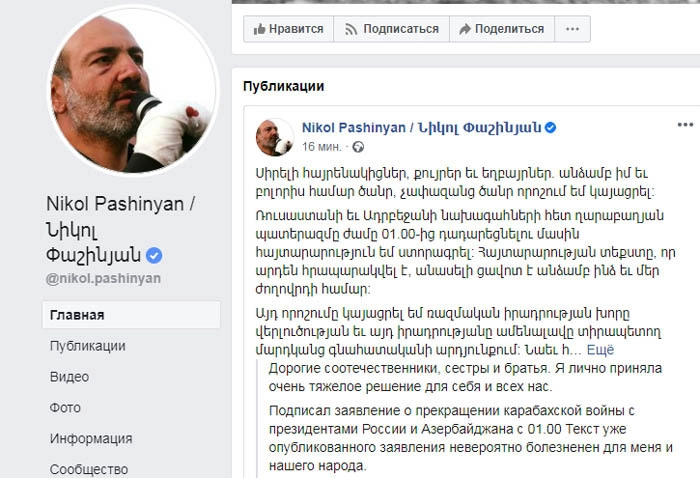Click the thumbs-up Нравится button
Image resolution: width=700 pixels, height=478 pixels.
pos(288,29)
